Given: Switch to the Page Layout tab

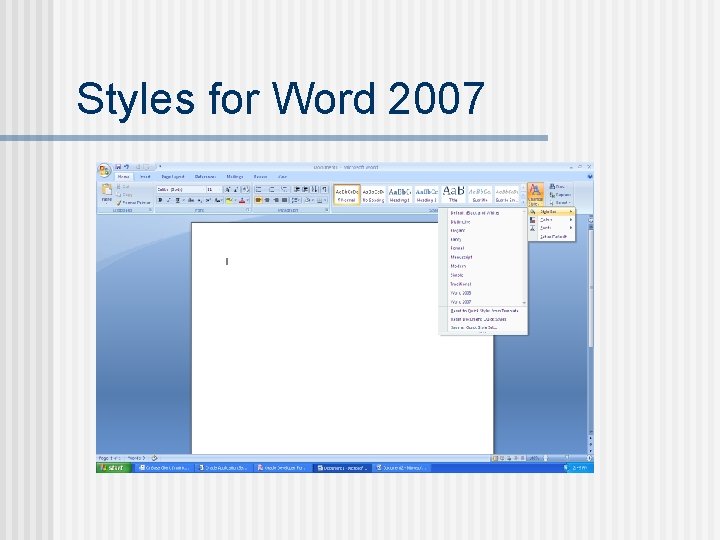Looking at the screenshot, I should point(173,177).
